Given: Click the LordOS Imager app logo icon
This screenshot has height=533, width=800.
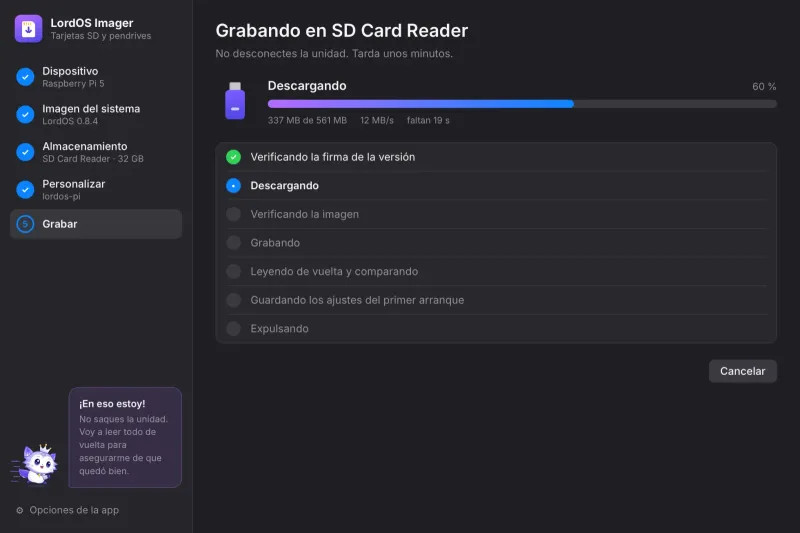Looking at the screenshot, I should coord(29,29).
